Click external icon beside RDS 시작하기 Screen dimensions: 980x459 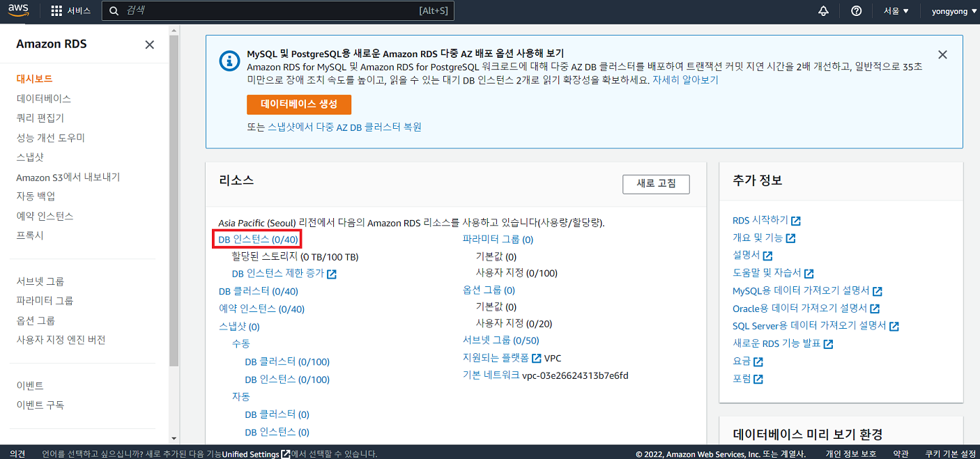tap(796, 221)
